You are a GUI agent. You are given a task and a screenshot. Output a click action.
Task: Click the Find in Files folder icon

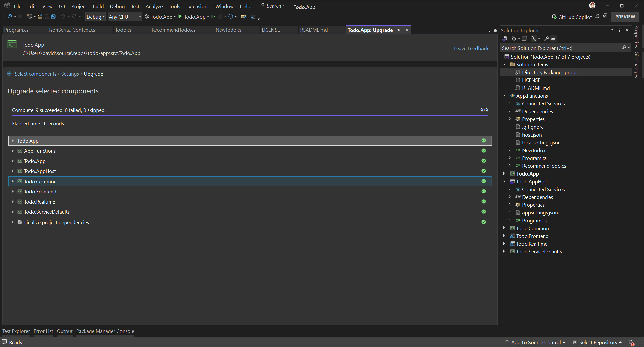pyautogui.click(x=243, y=17)
